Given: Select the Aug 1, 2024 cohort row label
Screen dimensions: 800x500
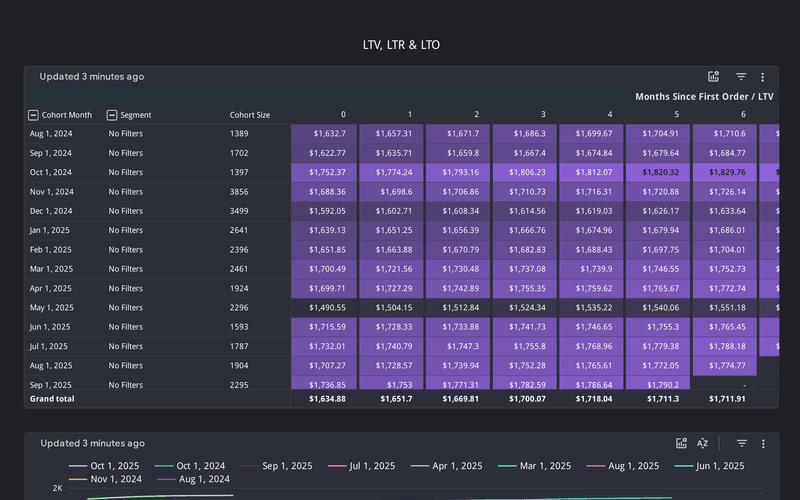Looking at the screenshot, I should 50,134.
